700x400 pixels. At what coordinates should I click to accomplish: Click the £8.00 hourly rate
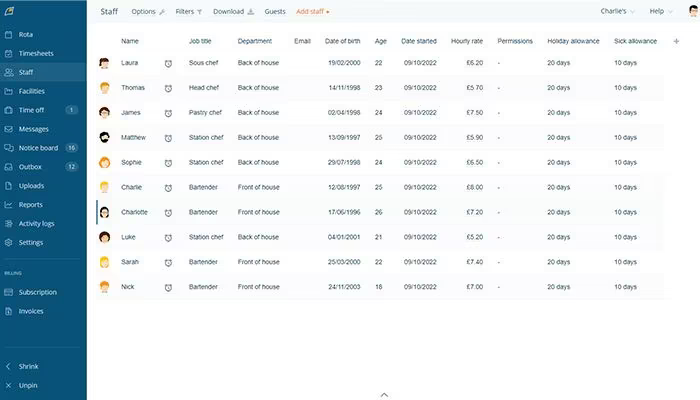475,187
